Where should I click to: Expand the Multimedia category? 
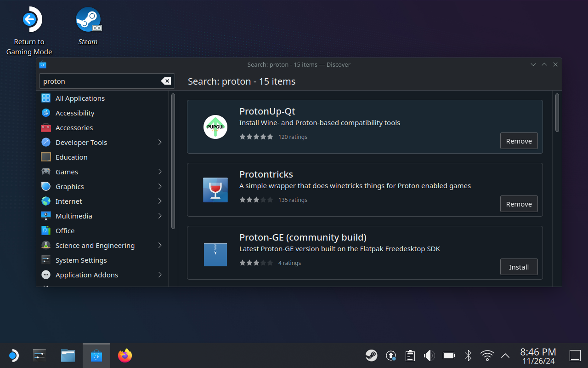pyautogui.click(x=160, y=216)
